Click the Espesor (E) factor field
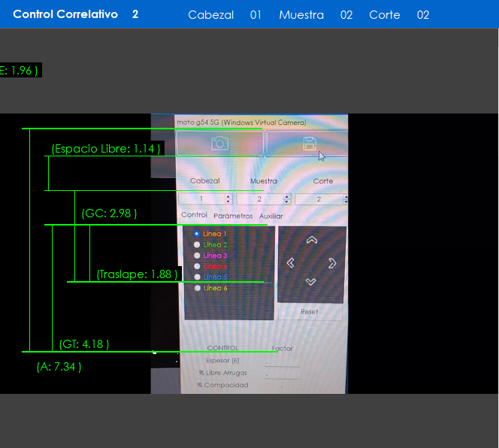This screenshot has width=499, height=448. pos(283,362)
